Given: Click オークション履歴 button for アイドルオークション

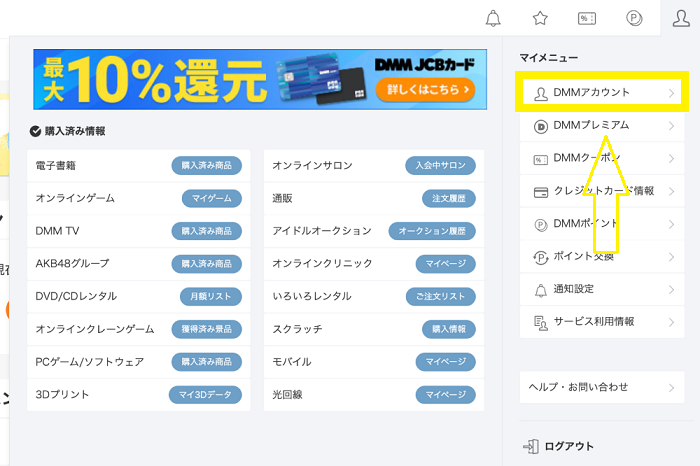Looking at the screenshot, I should click(x=432, y=231).
